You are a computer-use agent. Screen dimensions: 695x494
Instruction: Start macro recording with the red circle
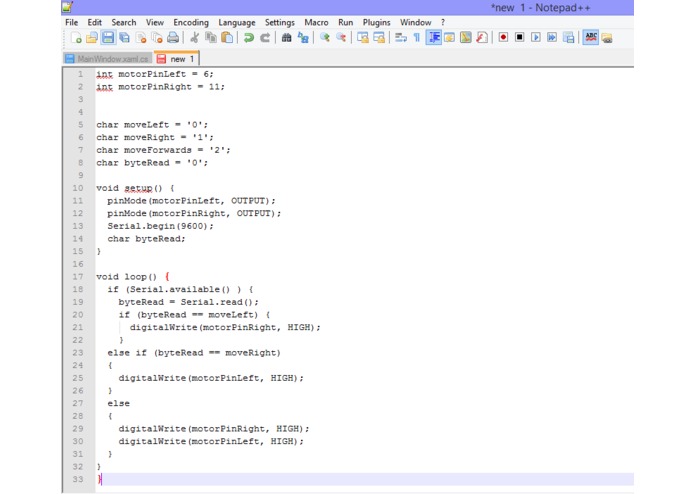point(503,38)
